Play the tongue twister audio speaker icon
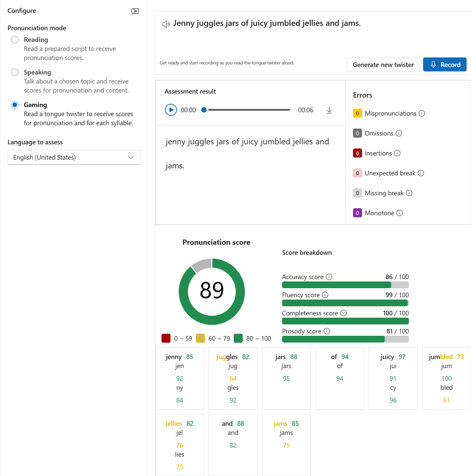This screenshot has width=471, height=476. coord(166,24)
